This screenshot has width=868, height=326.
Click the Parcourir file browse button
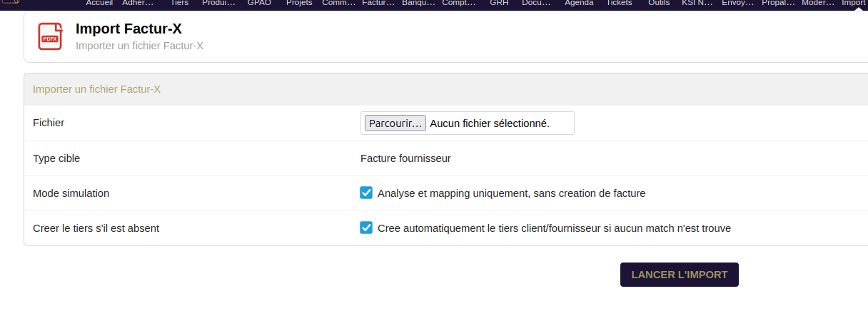(395, 123)
